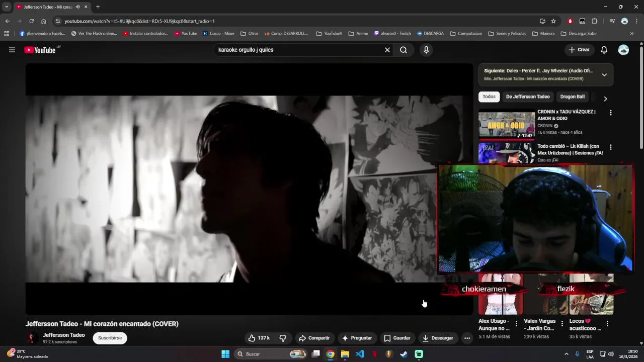Open the Chrome home page button
This screenshot has height=362, width=644.
[43, 21]
